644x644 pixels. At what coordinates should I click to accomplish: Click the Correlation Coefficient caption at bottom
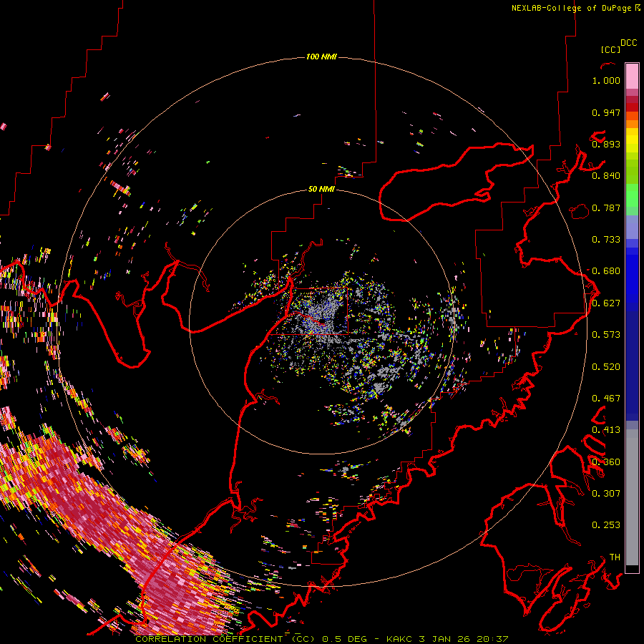pos(321,639)
